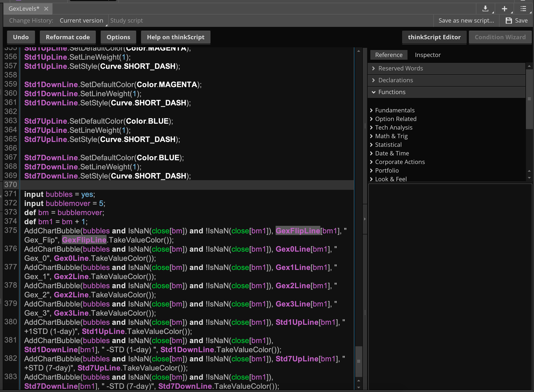Click code editor scrollbar up arrow
This screenshot has height=392, width=534.
click(x=359, y=51)
